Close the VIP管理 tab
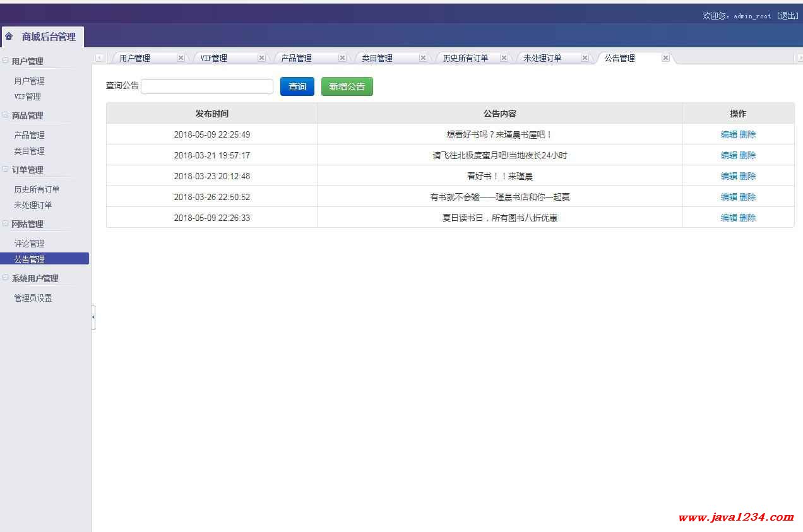This screenshot has width=803, height=532. pyautogui.click(x=261, y=57)
